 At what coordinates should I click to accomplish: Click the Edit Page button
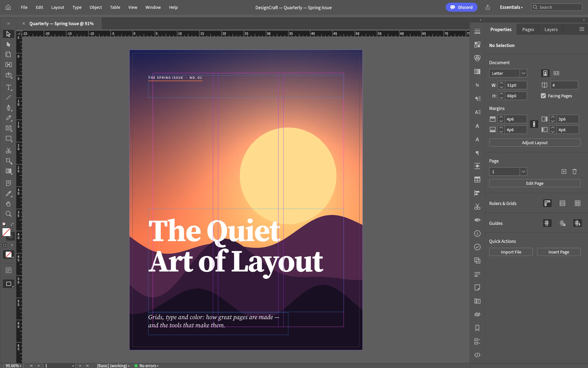[535, 183]
